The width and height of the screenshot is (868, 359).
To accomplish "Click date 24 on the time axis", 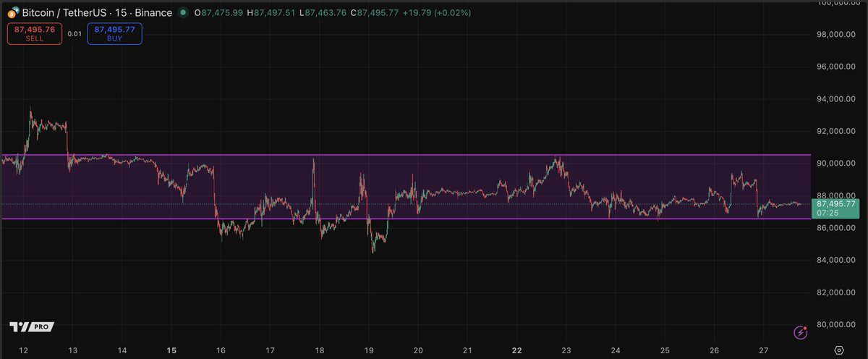I will click(x=616, y=349).
